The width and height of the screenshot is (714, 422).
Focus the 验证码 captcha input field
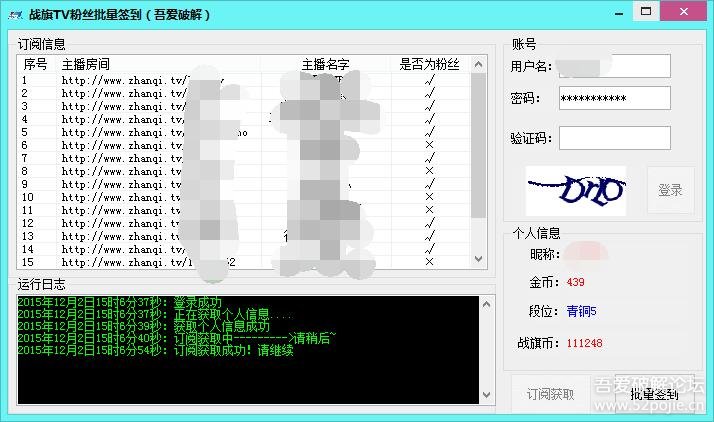614,138
